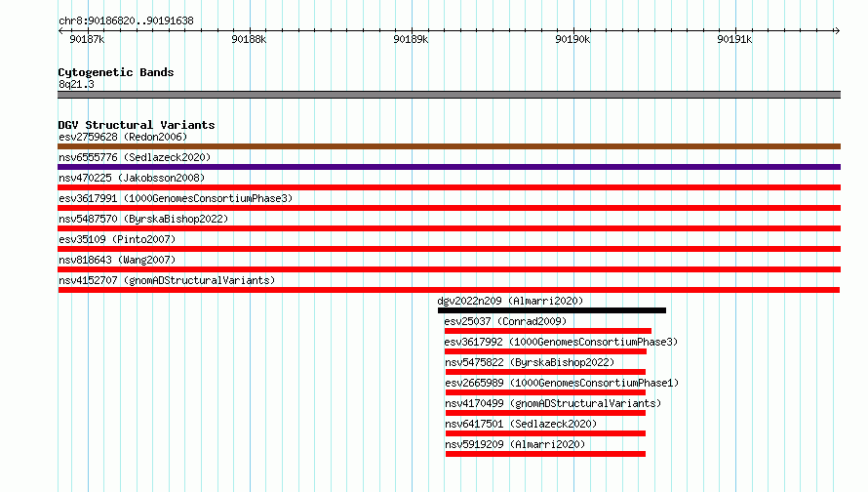868x492 pixels.
Task: Open nsv5487570 (ByrskaBishop2022) variant label
Action: [x=143, y=219]
